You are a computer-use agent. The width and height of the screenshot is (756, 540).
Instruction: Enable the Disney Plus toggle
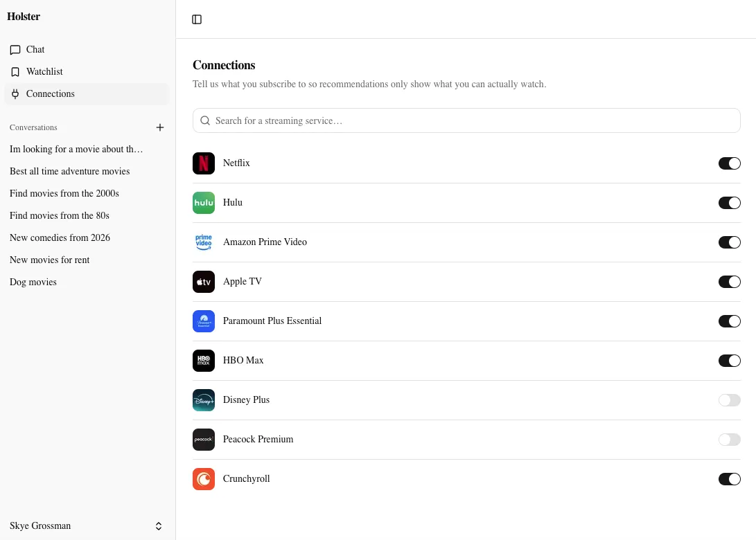729,400
